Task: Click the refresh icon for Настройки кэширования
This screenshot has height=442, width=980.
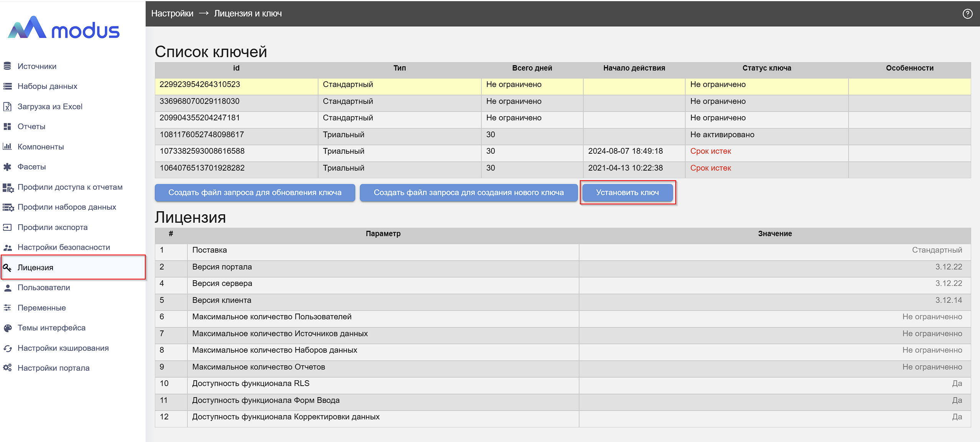Action: [x=7, y=348]
